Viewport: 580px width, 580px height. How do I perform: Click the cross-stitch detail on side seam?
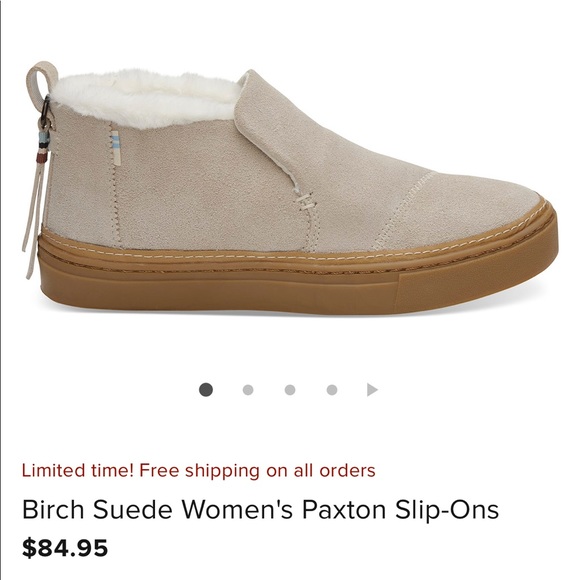point(304,201)
